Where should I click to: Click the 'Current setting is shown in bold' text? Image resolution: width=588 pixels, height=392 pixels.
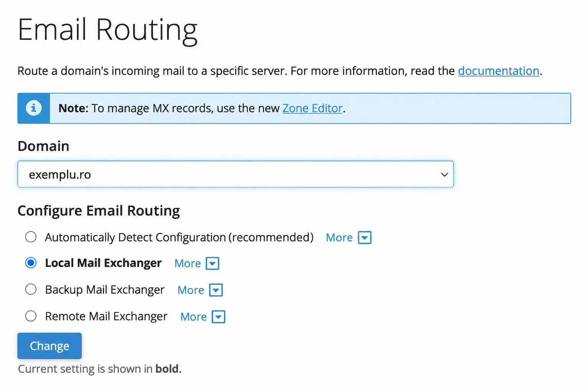(x=100, y=369)
